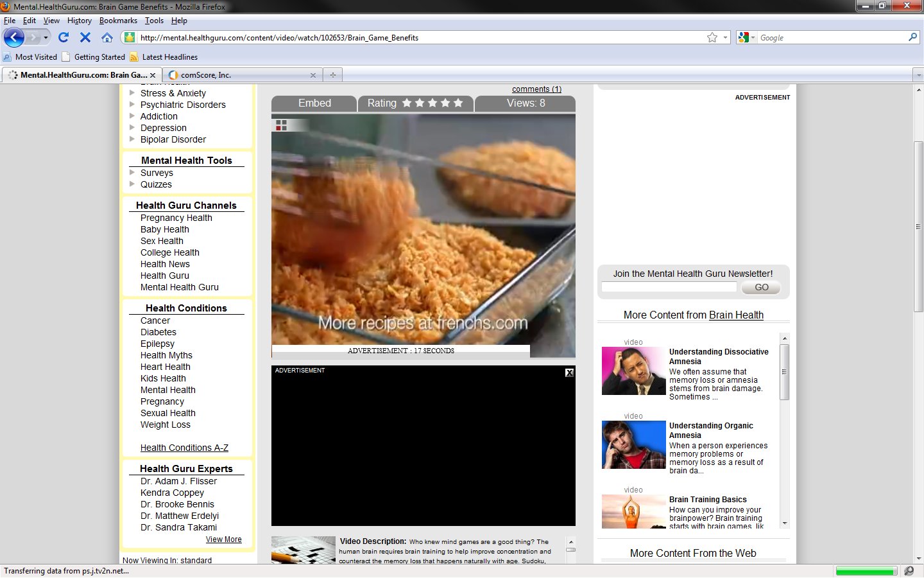924x578 pixels.
Task: Click the crossword video description thumbnail
Action: [x=304, y=550]
